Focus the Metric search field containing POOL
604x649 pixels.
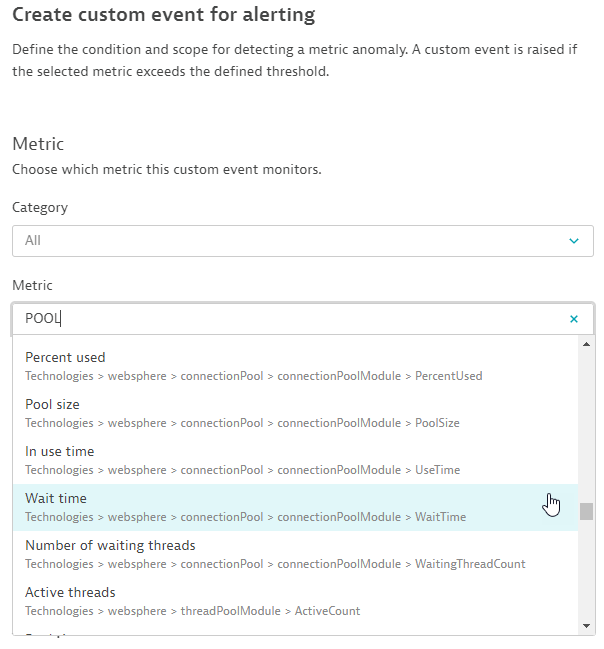click(290, 319)
